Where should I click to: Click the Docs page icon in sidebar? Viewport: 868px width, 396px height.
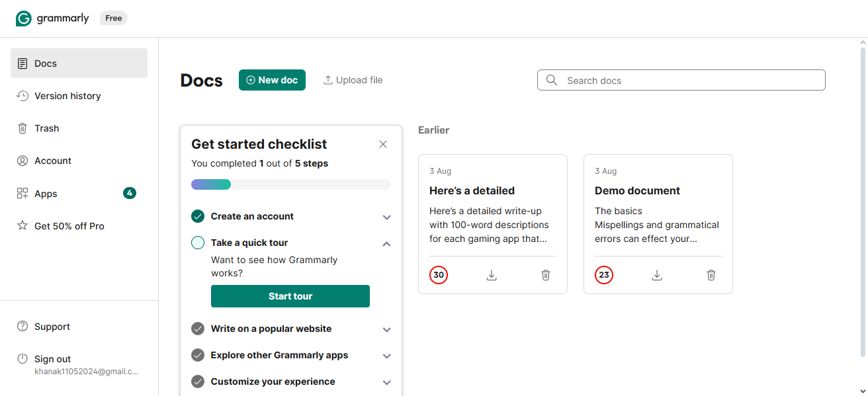(22, 63)
